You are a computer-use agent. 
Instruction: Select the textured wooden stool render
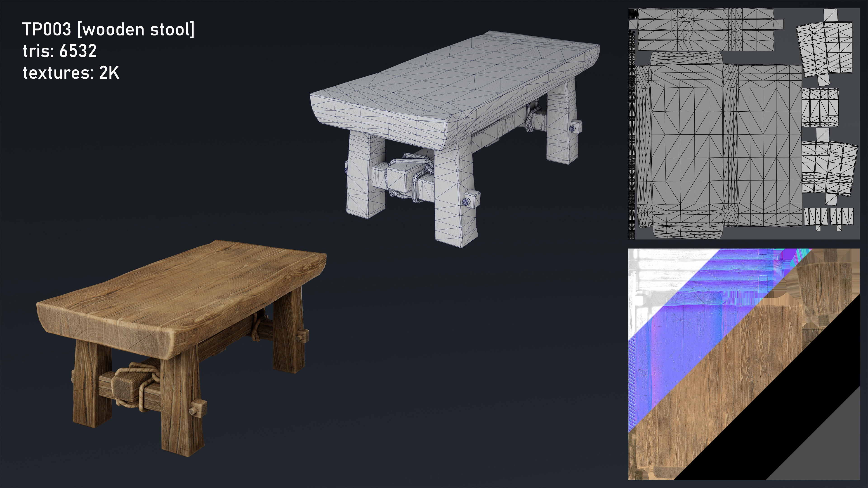coord(181,348)
